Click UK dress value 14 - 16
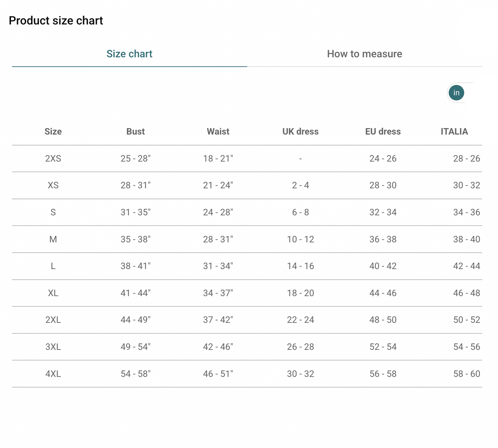Image resolution: width=498 pixels, height=448 pixels. [300, 266]
